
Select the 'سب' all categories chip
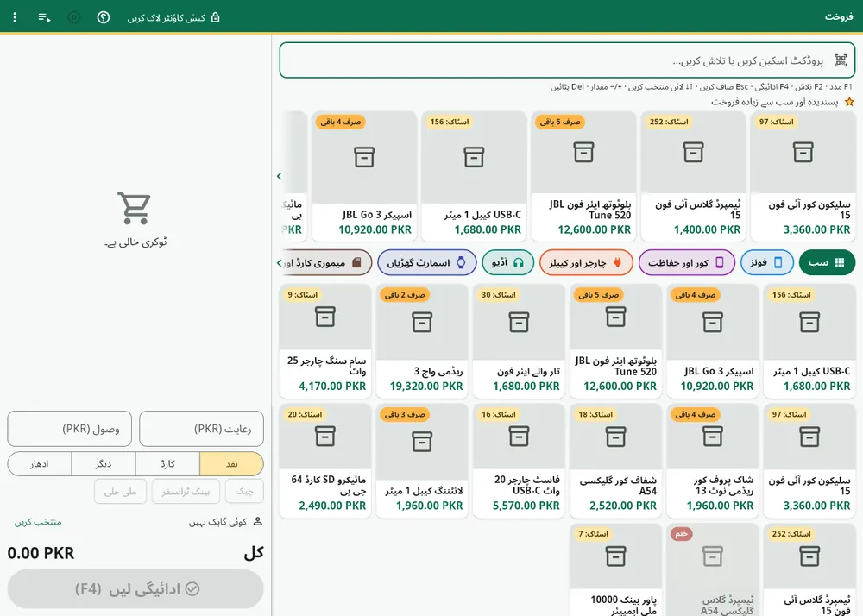click(x=827, y=263)
